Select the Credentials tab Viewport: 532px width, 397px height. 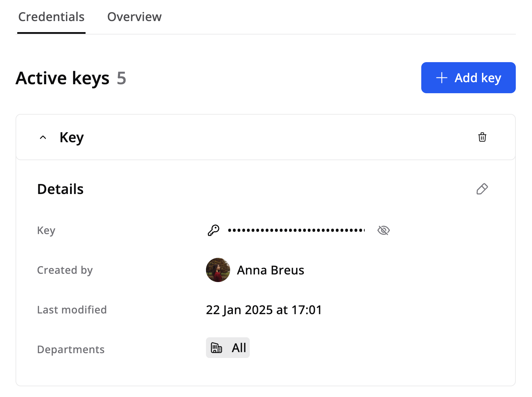tap(51, 17)
